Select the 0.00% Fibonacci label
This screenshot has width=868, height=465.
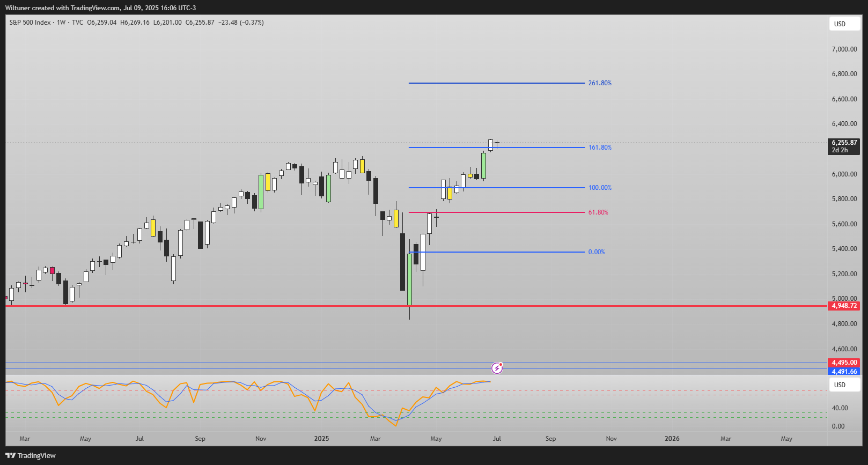pyautogui.click(x=597, y=252)
